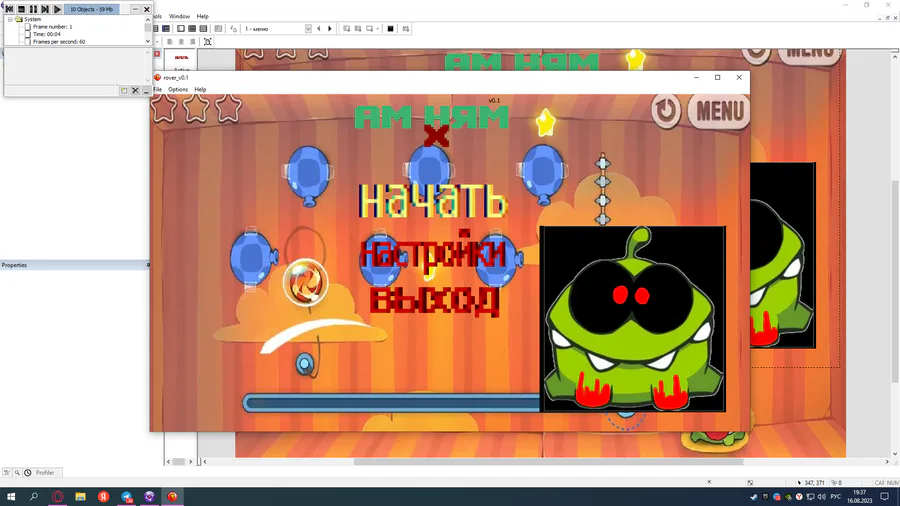Step to the next frame in debugger
The height and width of the screenshot is (506, 900).
coord(45,9)
